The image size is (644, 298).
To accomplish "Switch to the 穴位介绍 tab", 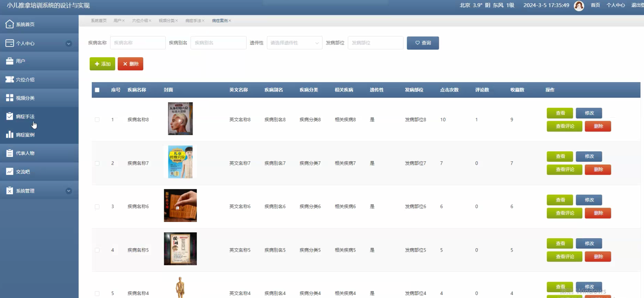I will pos(140,21).
